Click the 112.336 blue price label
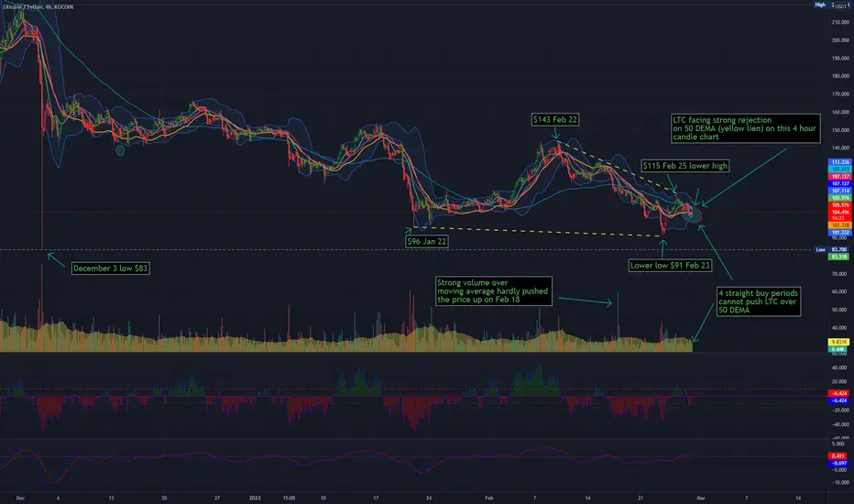This screenshot has width=854, height=504. click(x=839, y=162)
